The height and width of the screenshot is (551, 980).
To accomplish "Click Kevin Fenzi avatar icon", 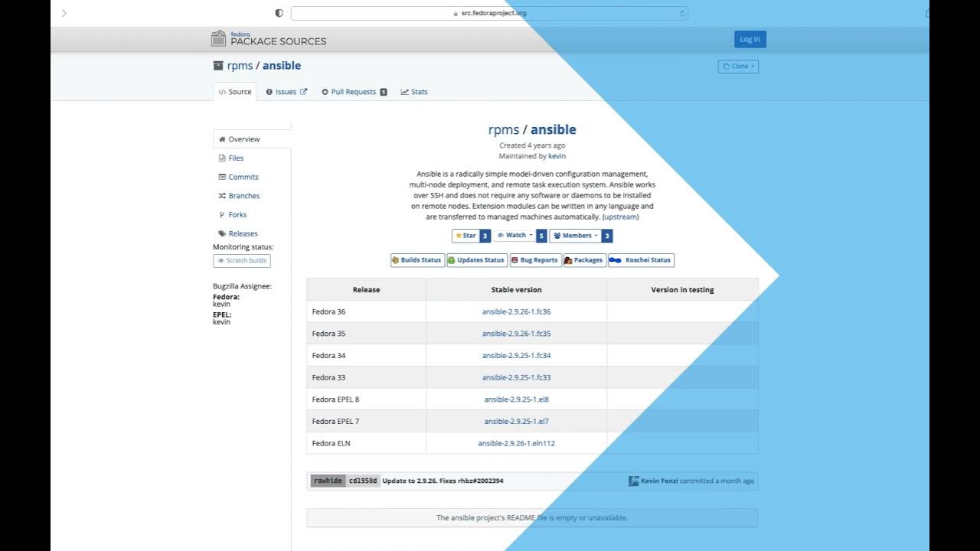I will [x=634, y=481].
